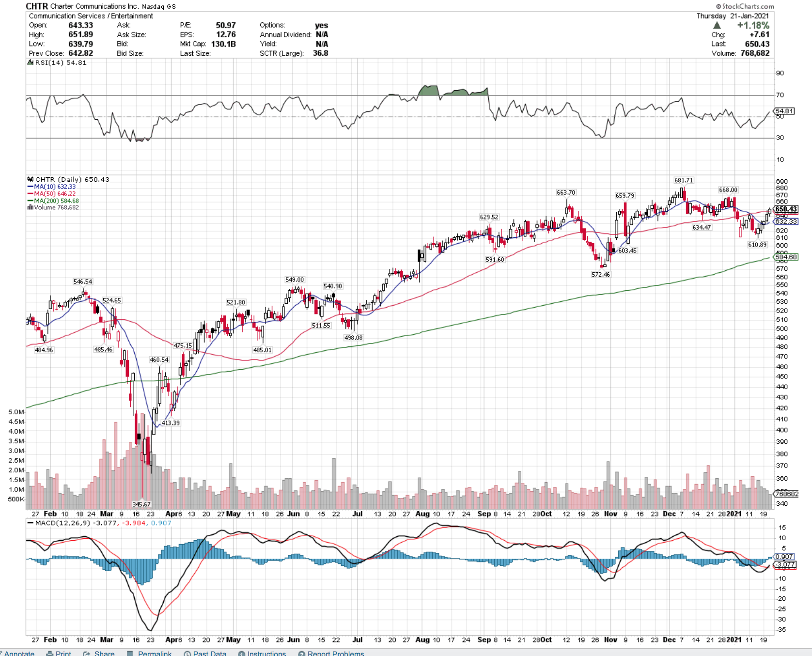Click the P/E value 50.97
The height and width of the screenshot is (656, 812).
226,25
